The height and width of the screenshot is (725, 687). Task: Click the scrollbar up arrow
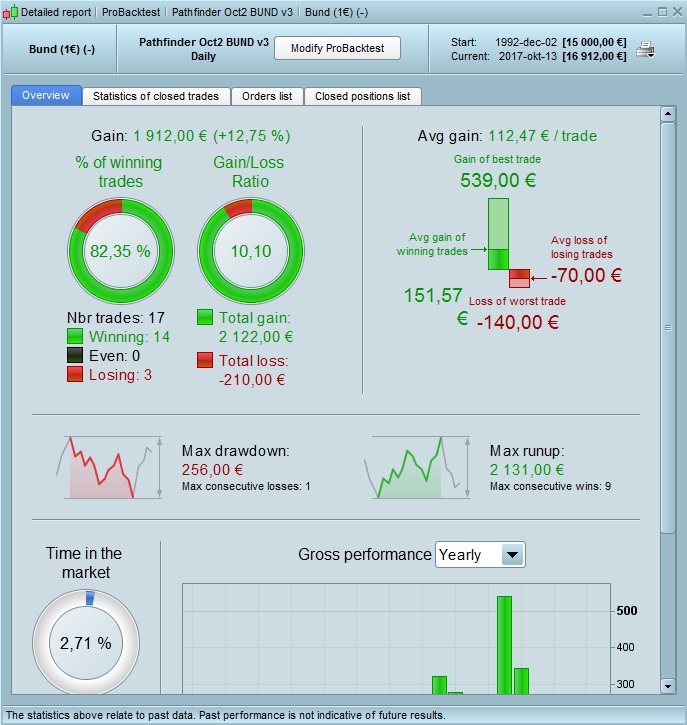coord(668,114)
